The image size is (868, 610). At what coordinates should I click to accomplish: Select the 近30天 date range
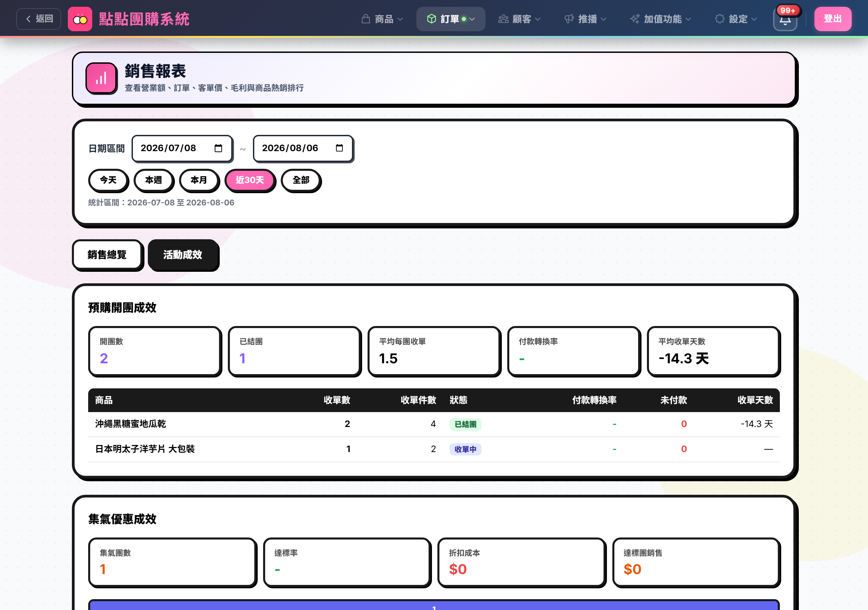coord(250,180)
